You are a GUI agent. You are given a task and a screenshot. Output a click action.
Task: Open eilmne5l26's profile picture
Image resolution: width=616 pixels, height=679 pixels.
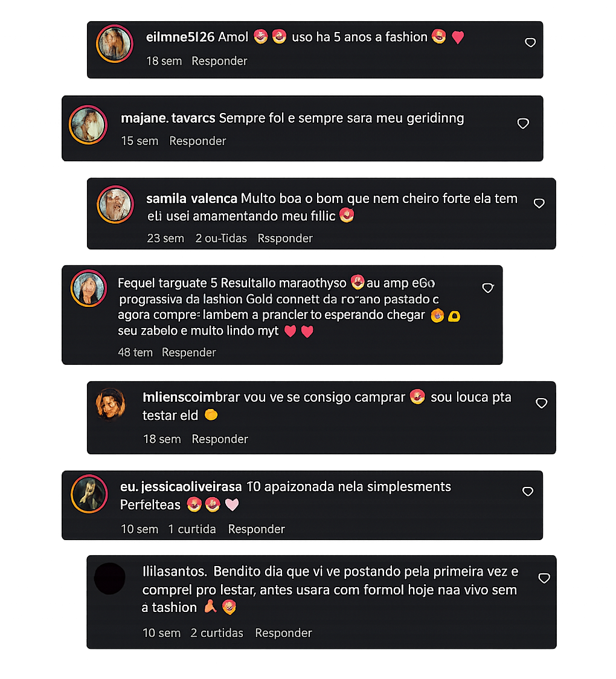(114, 43)
